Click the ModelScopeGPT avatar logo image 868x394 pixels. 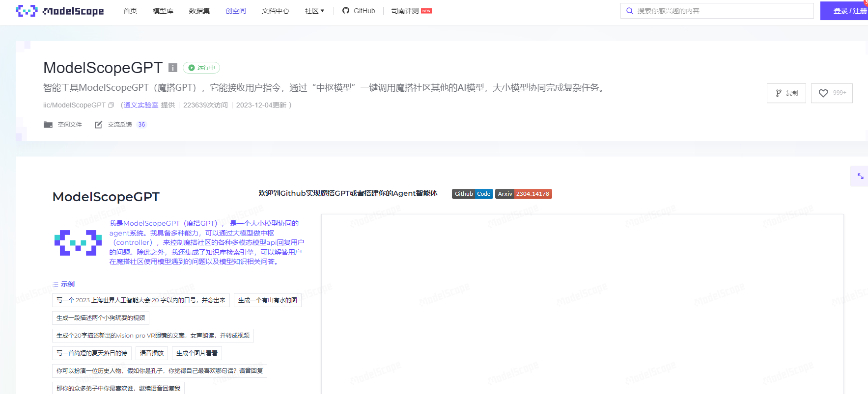pos(78,243)
